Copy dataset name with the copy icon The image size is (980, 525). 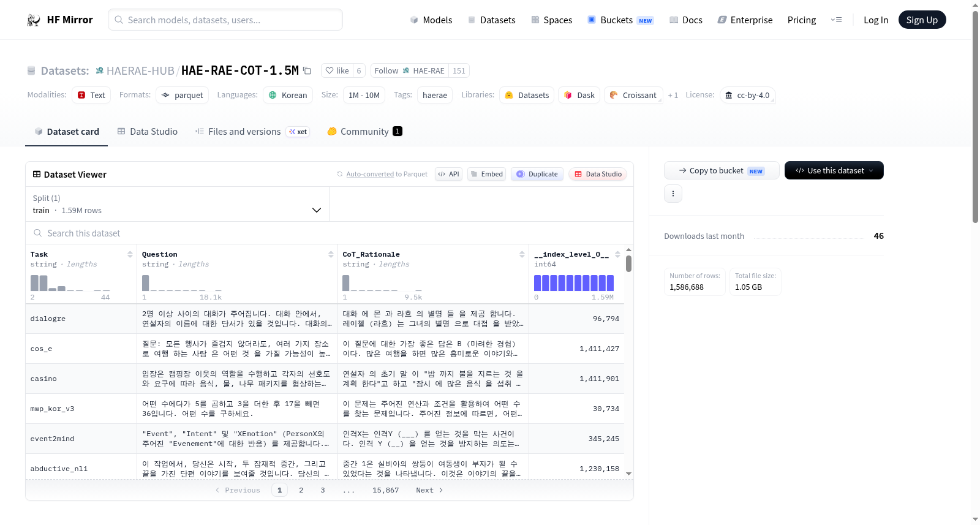coord(307,70)
